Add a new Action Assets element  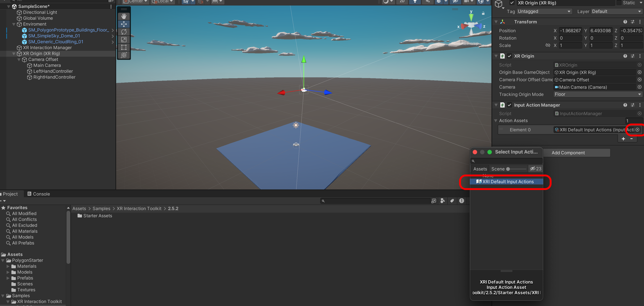[623, 139]
